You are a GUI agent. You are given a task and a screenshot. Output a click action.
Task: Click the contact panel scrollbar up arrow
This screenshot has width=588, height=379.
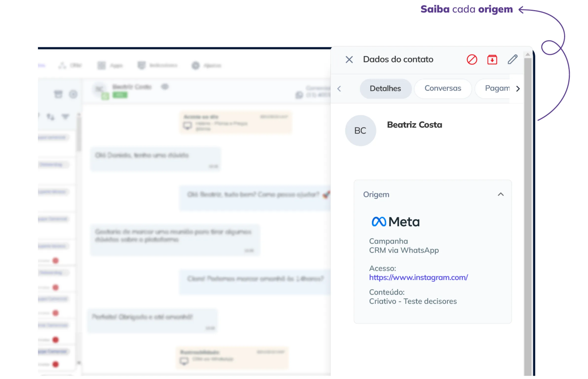(x=528, y=54)
